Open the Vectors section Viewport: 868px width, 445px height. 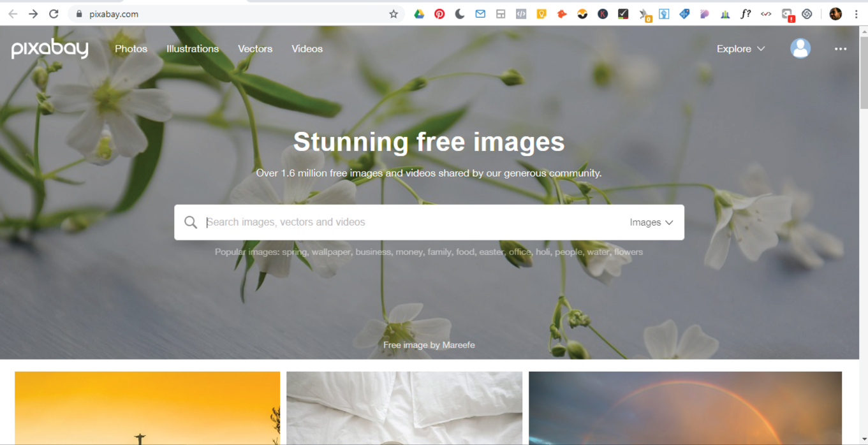pyautogui.click(x=255, y=48)
